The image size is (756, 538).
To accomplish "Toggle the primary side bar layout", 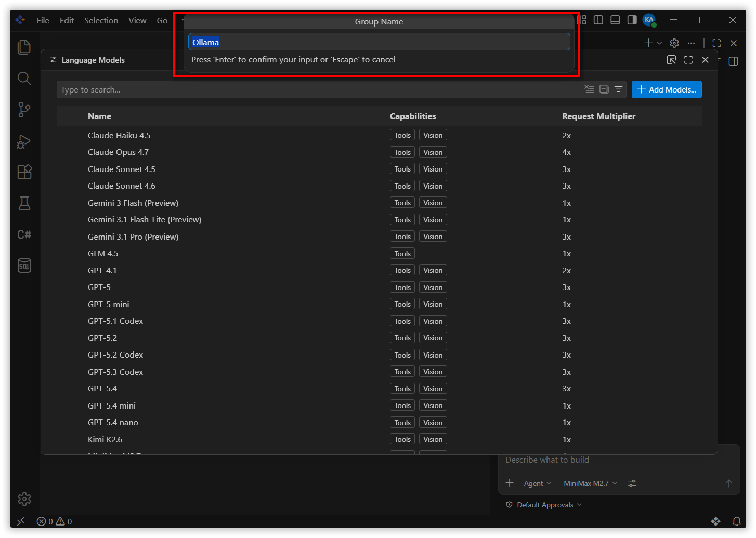I will pyautogui.click(x=598, y=20).
